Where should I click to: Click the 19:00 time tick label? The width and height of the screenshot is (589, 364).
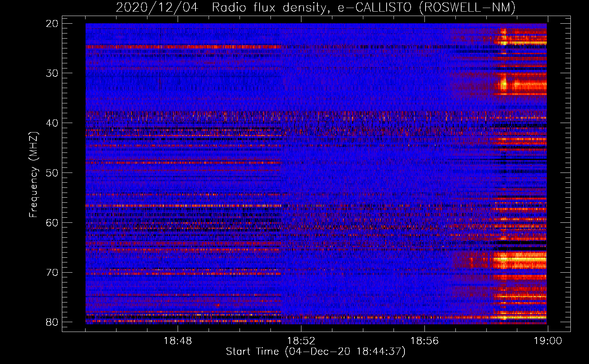tap(548, 341)
